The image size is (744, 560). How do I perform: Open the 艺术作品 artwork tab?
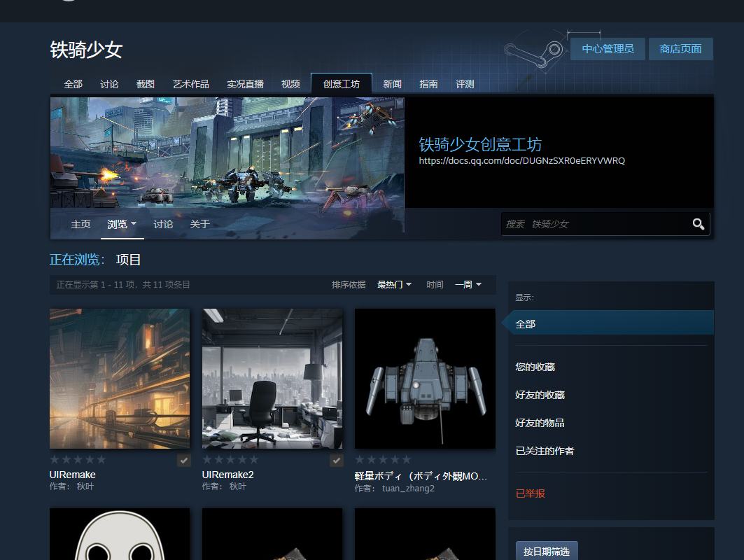click(x=191, y=84)
